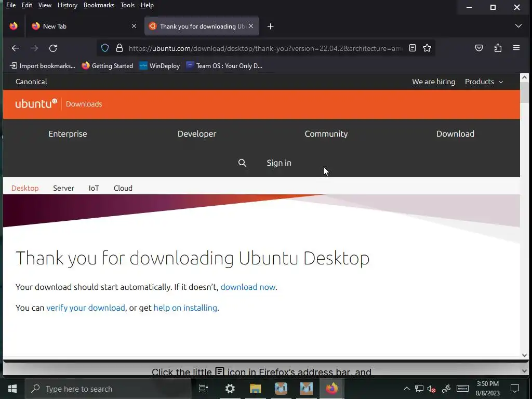Select the Desktop tab
This screenshot has height=399, width=532.
pos(25,188)
